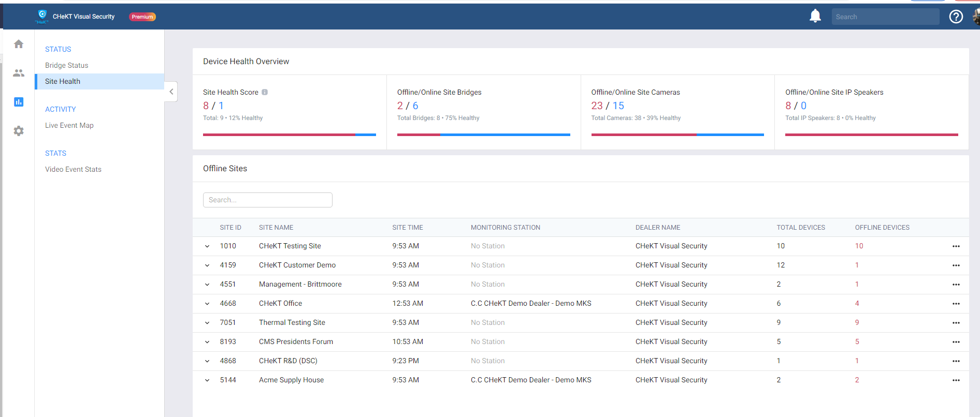This screenshot has height=417, width=980.
Task: Click site name CMS Presidents Forum
Action: [x=296, y=342]
